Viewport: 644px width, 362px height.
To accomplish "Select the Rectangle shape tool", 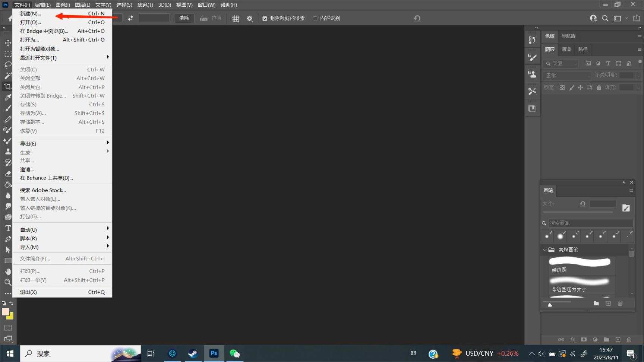I will (8, 261).
